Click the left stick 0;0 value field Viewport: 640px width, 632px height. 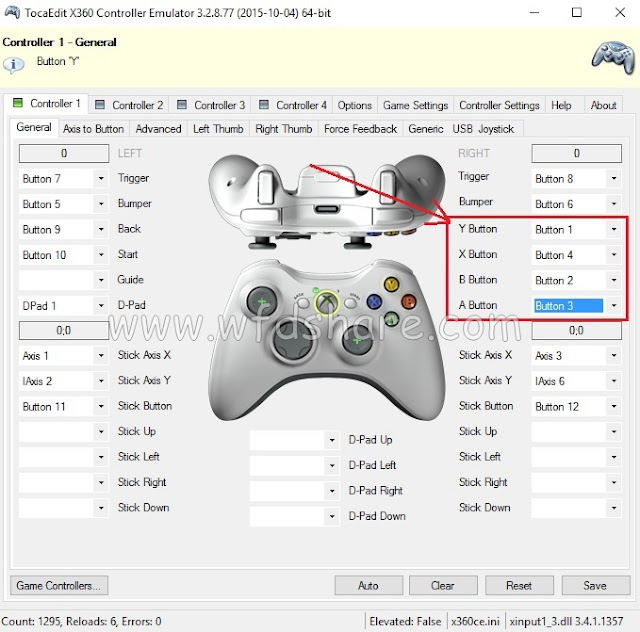coord(64,330)
